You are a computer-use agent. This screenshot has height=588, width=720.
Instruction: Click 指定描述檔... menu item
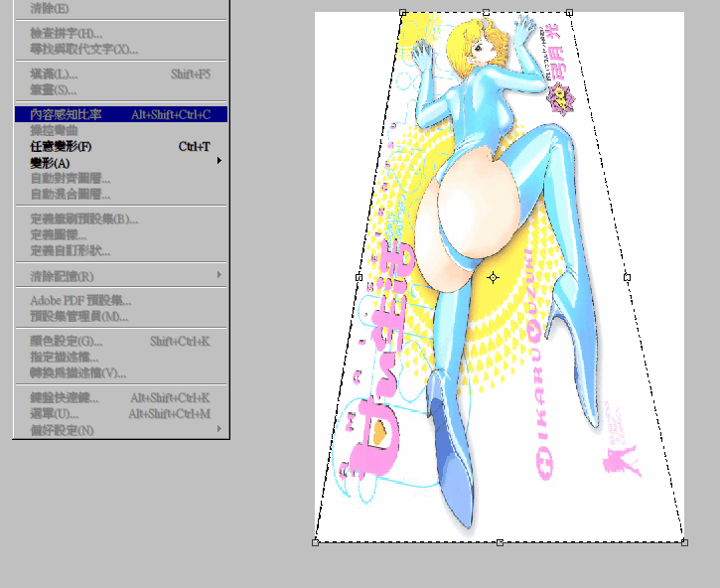click(x=121, y=357)
